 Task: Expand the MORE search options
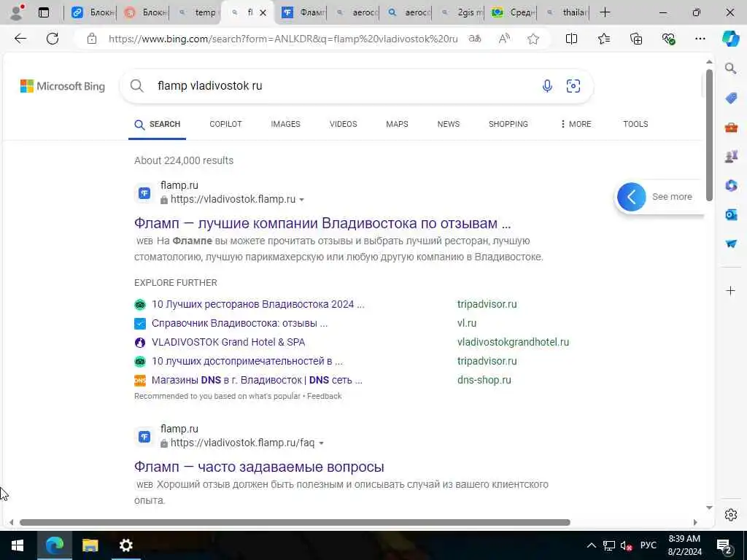pos(576,124)
